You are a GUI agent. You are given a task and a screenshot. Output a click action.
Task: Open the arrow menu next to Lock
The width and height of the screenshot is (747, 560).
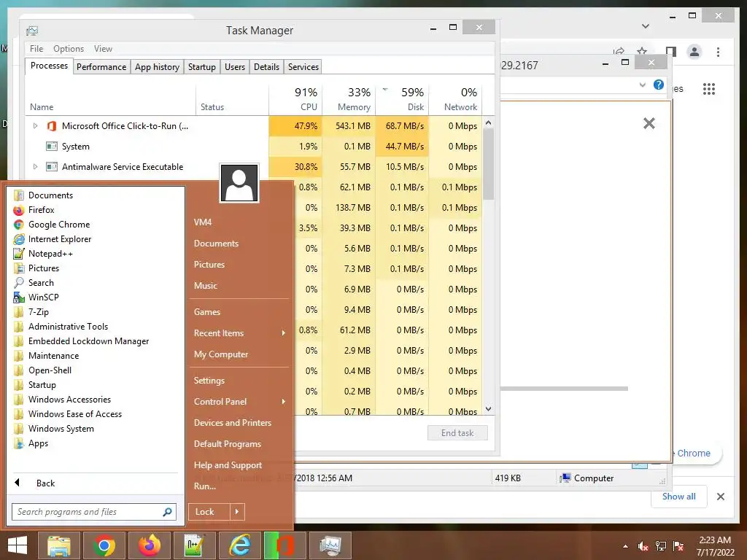pos(237,511)
